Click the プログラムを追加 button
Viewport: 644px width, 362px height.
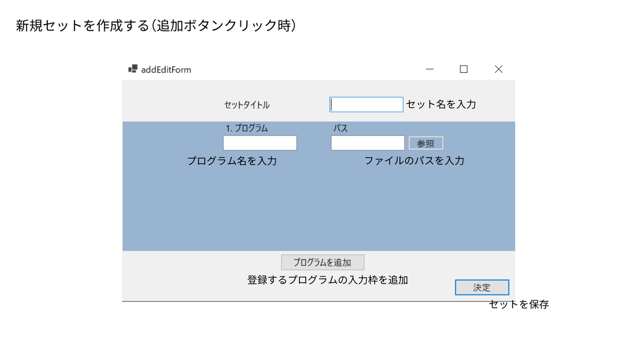point(322,262)
